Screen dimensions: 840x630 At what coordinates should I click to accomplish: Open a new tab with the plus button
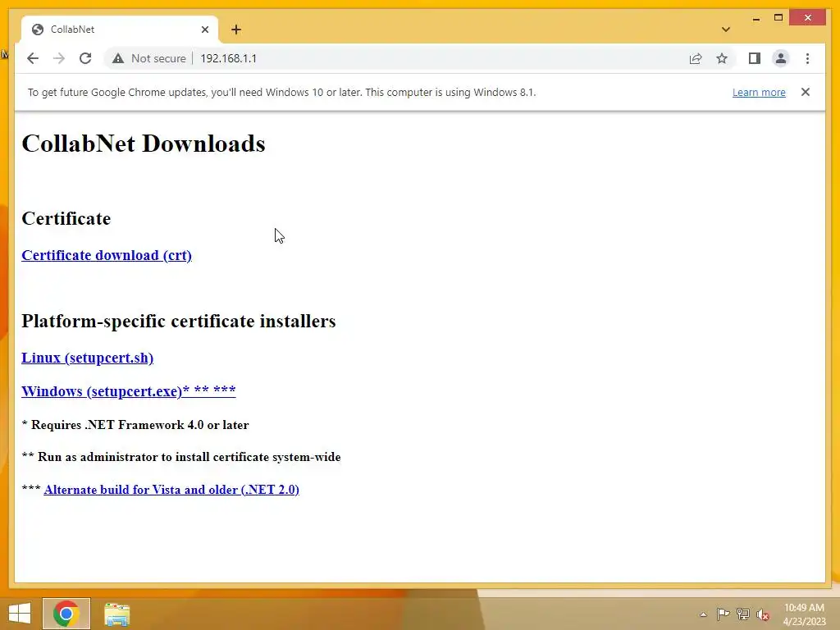236,30
